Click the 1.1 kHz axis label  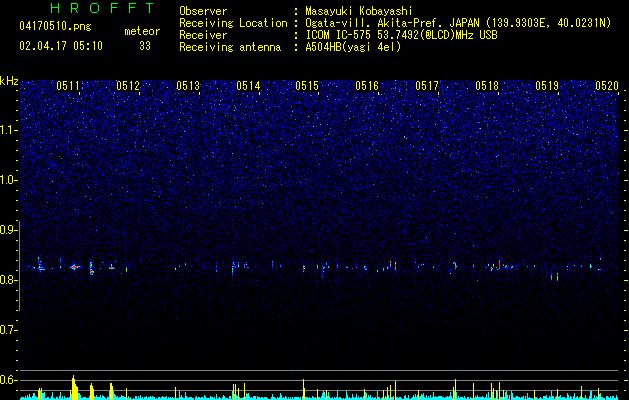pyautogui.click(x=7, y=130)
